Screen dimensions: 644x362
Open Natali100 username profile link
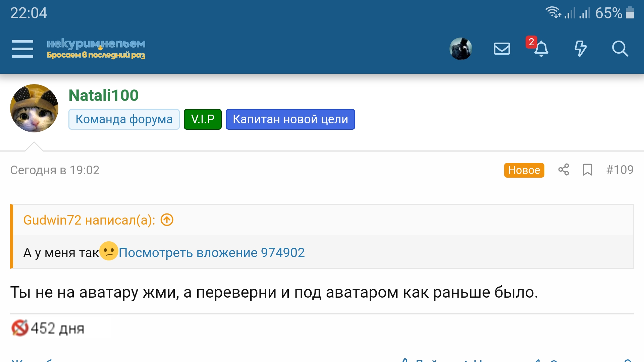(103, 95)
